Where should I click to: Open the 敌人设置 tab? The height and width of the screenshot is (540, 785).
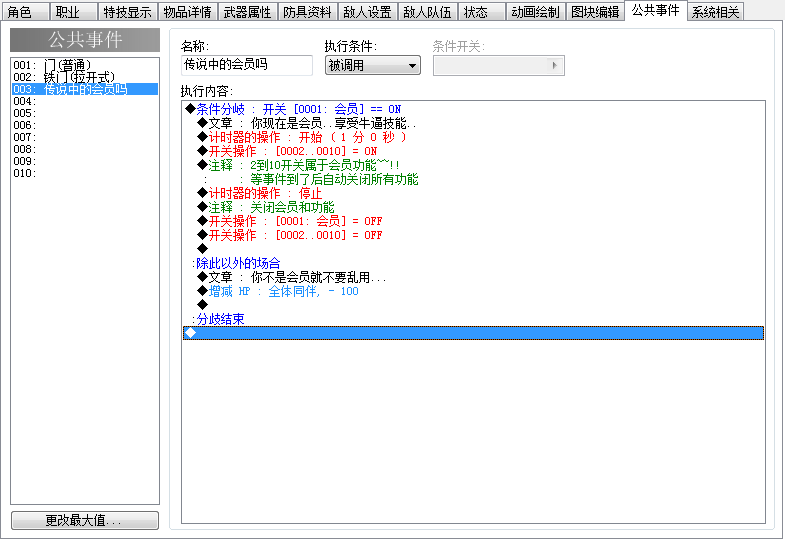click(x=368, y=12)
